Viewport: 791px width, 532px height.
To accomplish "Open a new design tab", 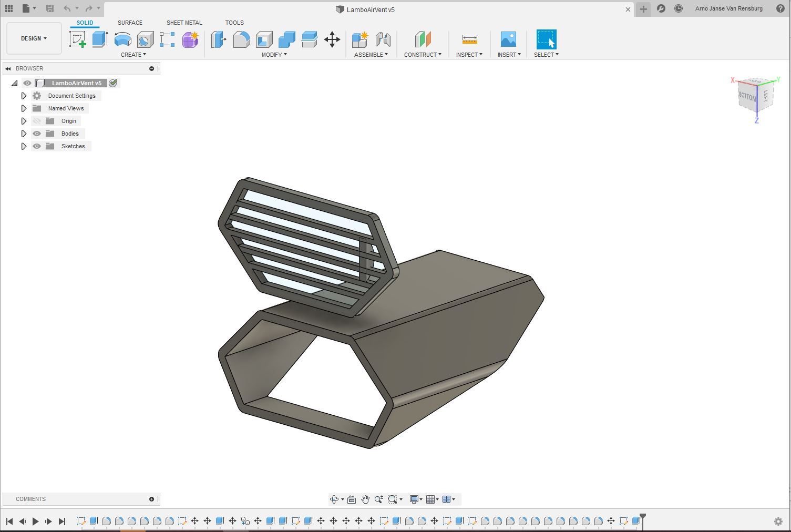I will 643,9.
